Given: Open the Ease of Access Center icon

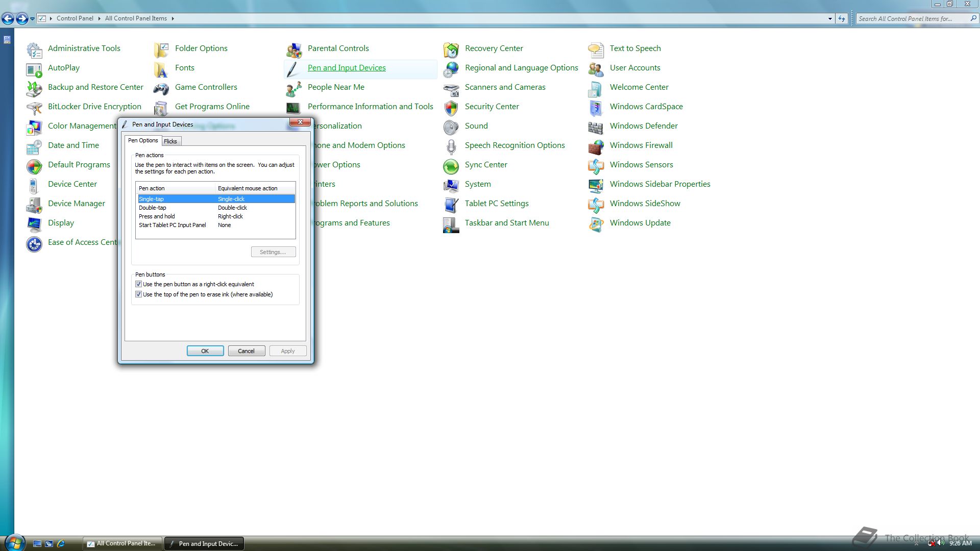Looking at the screenshot, I should pos(34,243).
